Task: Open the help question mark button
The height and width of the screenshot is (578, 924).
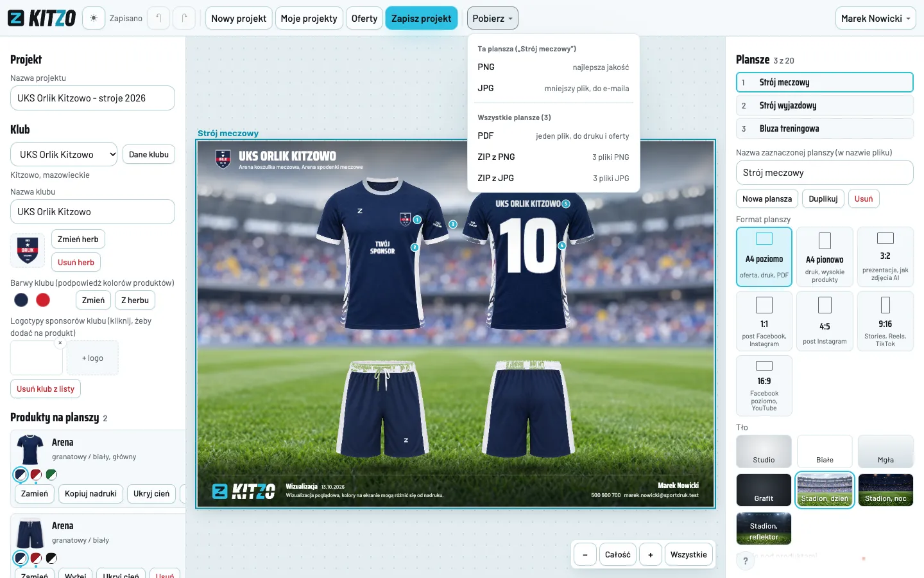Action: (745, 561)
